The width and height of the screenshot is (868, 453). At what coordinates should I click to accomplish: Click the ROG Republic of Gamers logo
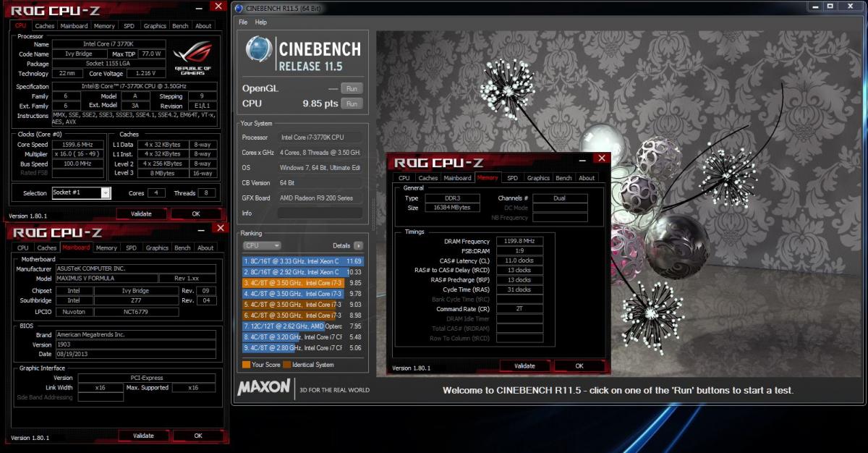tap(193, 59)
